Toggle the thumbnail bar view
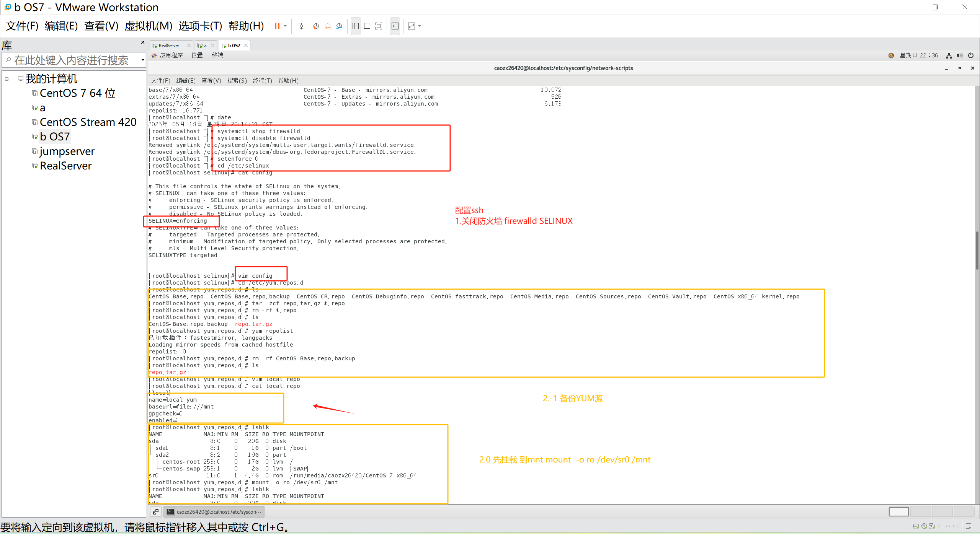 click(367, 26)
